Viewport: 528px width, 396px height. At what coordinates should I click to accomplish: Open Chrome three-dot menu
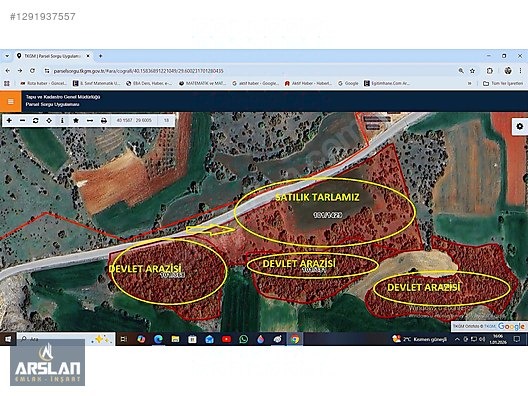tap(521, 71)
